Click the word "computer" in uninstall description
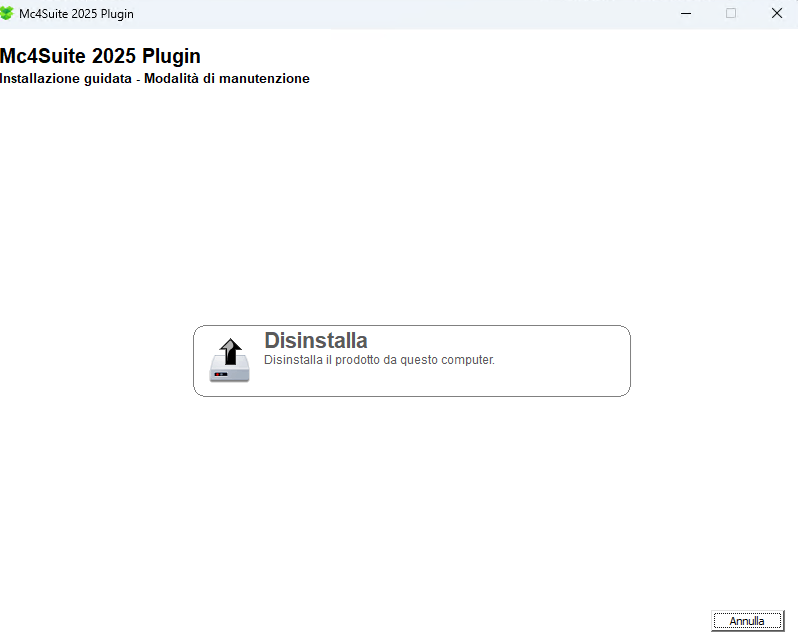Viewport: 798px width, 641px height. pyautogui.click(x=469, y=360)
